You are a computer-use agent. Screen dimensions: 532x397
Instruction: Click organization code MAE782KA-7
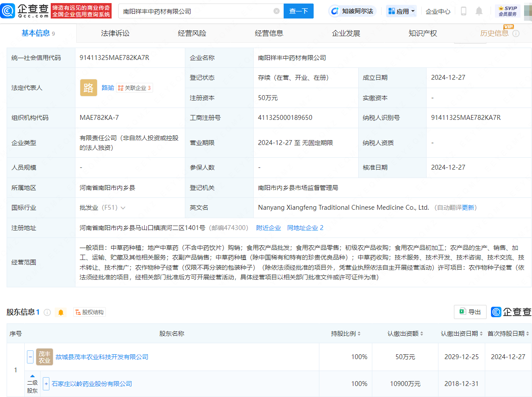tap(99, 118)
